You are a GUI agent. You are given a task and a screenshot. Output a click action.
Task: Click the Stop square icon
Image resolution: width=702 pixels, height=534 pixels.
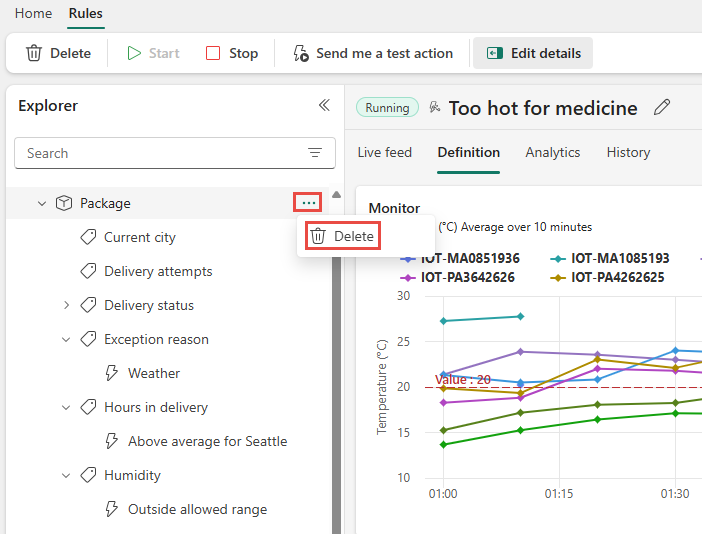pyautogui.click(x=213, y=53)
